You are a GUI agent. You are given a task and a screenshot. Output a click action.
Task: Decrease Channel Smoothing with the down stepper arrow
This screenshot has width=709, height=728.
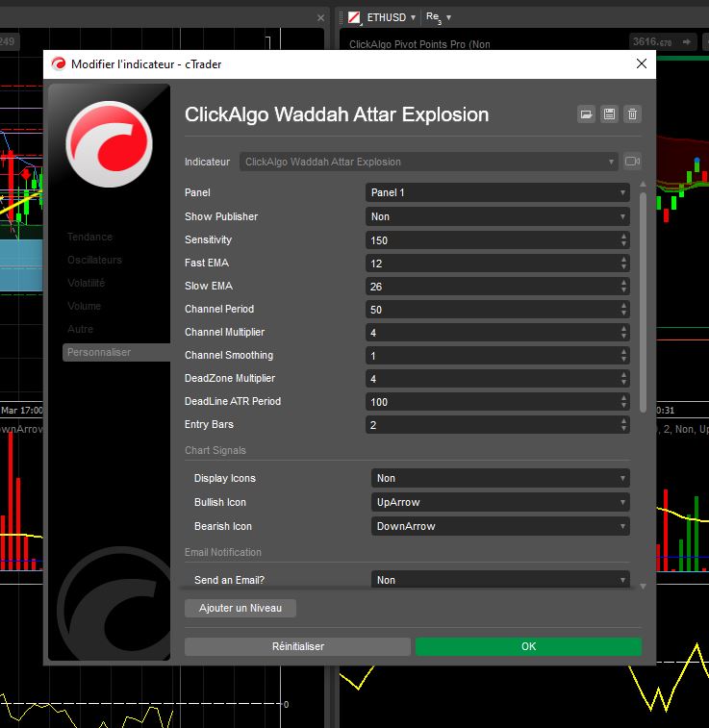coord(623,360)
